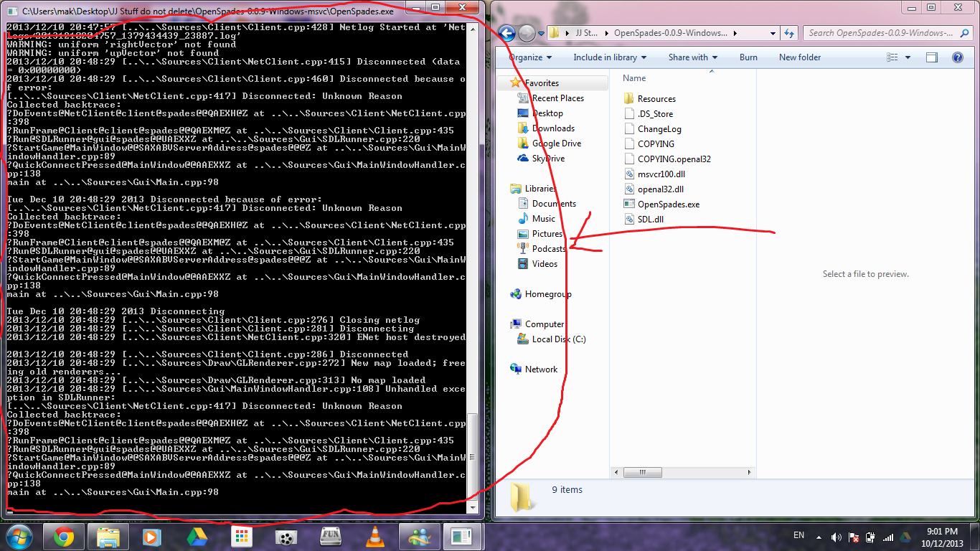Select Local Disk (C:) in navigation pane
Viewport: 980px width, 551px height.
(x=558, y=339)
